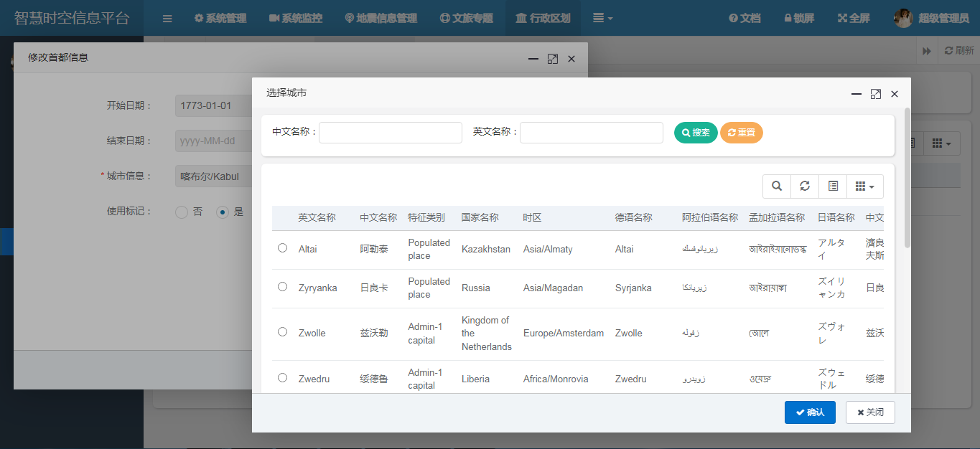Click the orange 重置 button
This screenshot has height=449, width=980.
tap(742, 133)
